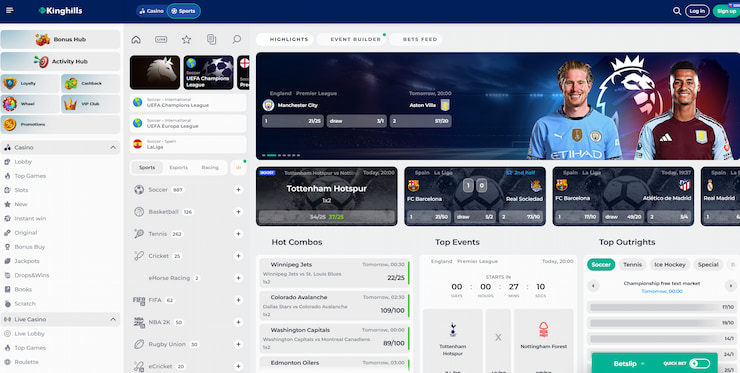
Task: Open the Cashback tile
Action: 90,83
